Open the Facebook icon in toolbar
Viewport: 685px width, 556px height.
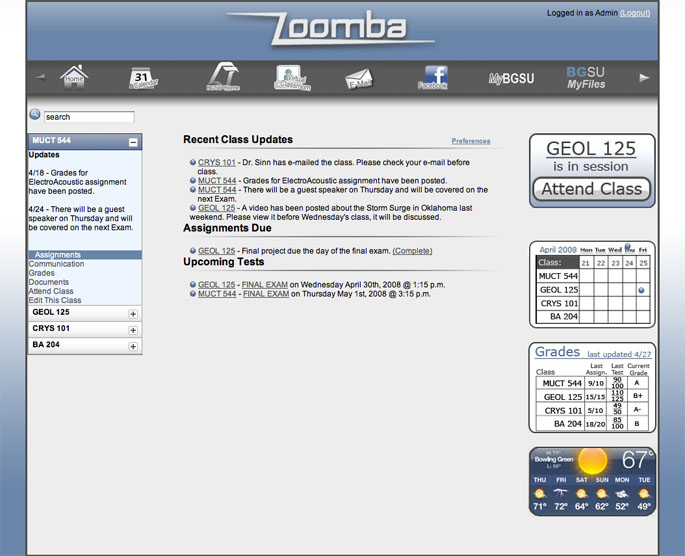coord(432,78)
